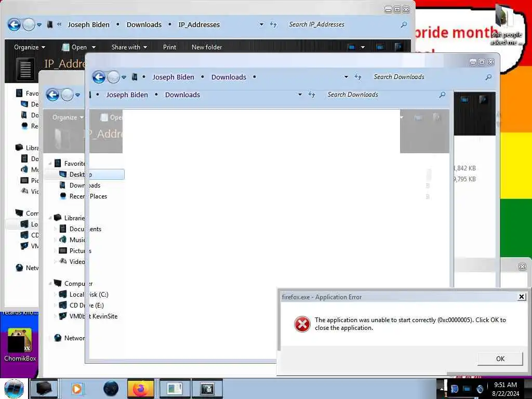Open recent pages dropdown in front Downloads window
Viewport: 532px width, 399px height.
click(124, 77)
